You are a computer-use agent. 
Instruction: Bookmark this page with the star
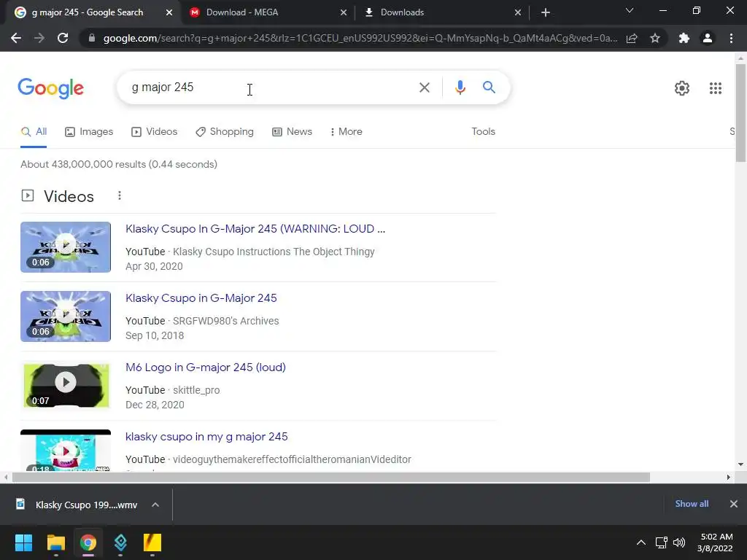(x=655, y=38)
